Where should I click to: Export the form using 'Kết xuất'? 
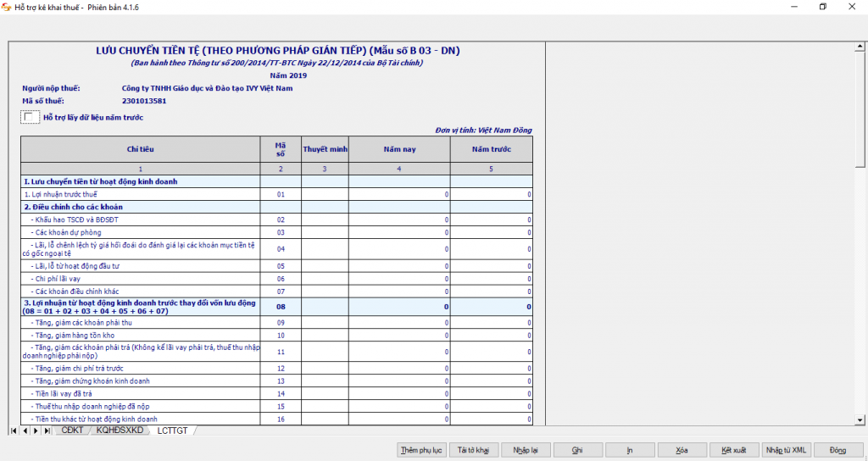[733, 450]
